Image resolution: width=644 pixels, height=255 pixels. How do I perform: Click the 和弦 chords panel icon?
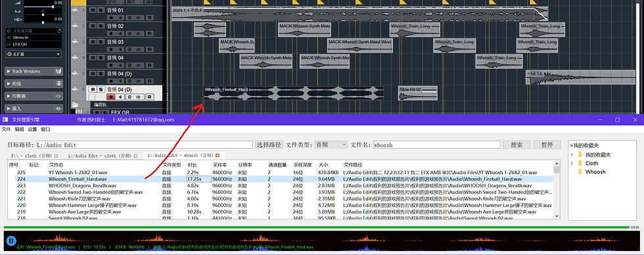58,83
